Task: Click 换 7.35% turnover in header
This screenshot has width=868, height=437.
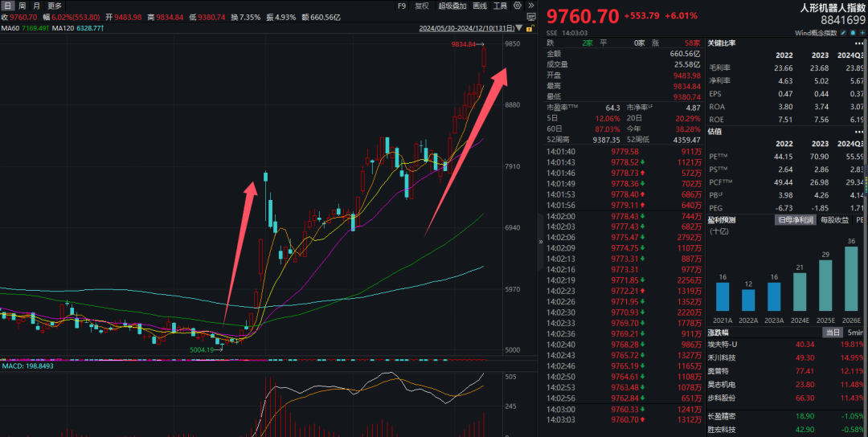Action: pos(246,17)
